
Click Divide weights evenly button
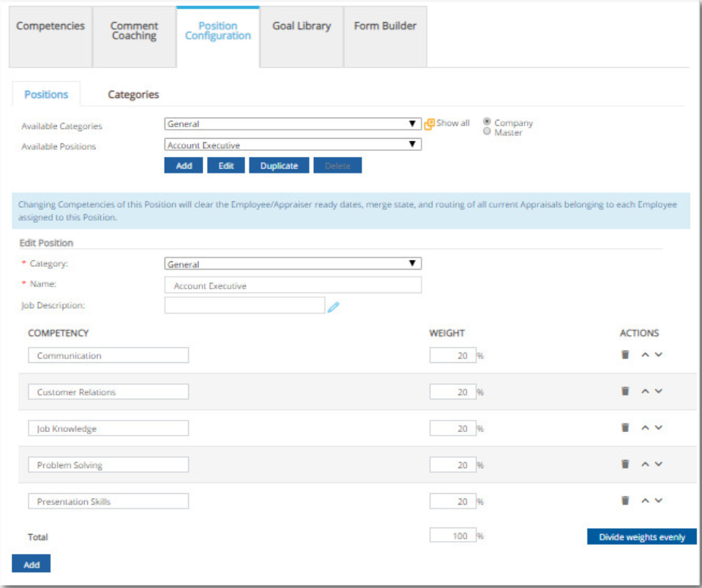[641, 537]
